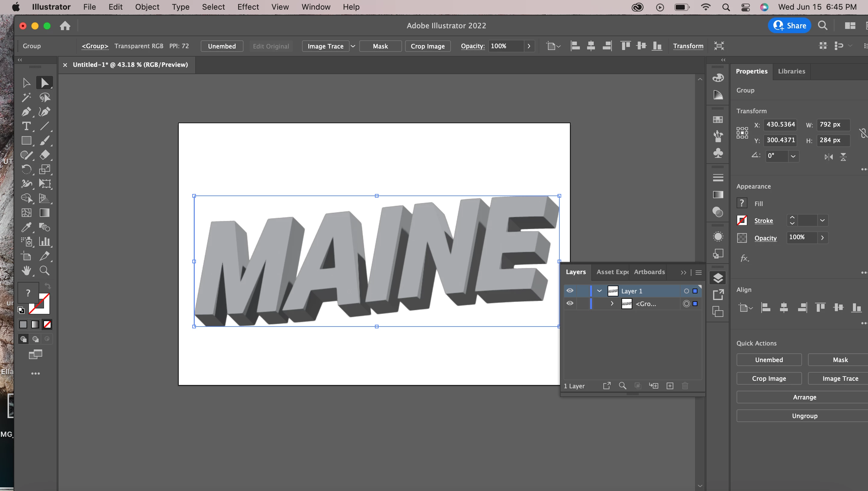Expand the Group sublayer in Layers
Viewport: 868px width, 491px height.
[x=612, y=304]
